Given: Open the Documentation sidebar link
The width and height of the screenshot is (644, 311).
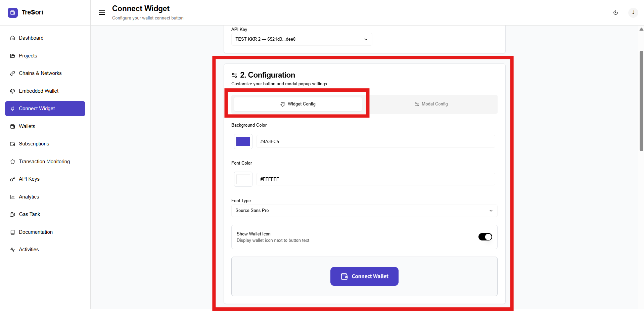Looking at the screenshot, I should click(x=36, y=232).
